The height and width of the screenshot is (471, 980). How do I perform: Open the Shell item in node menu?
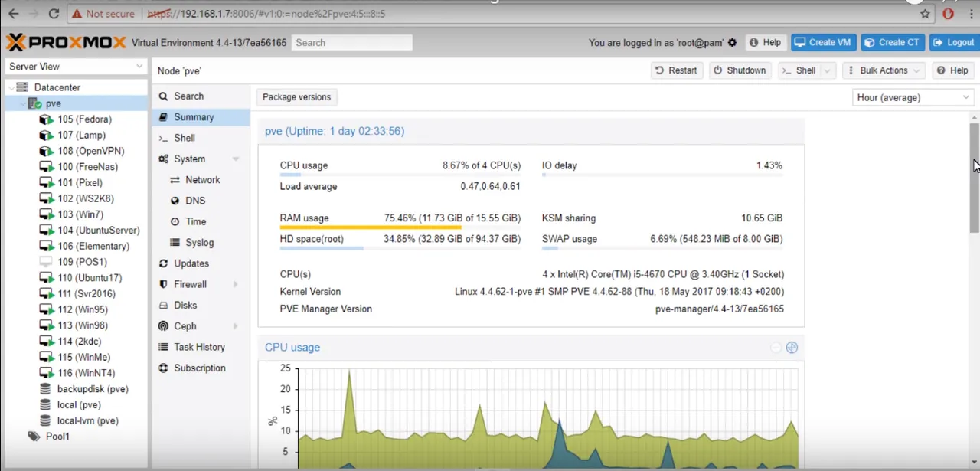tap(201, 138)
